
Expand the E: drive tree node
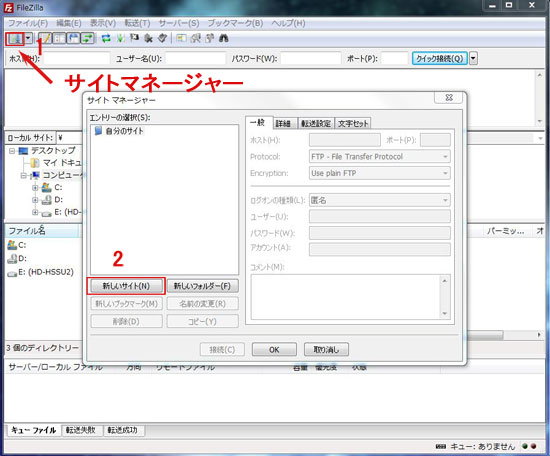tap(35, 212)
